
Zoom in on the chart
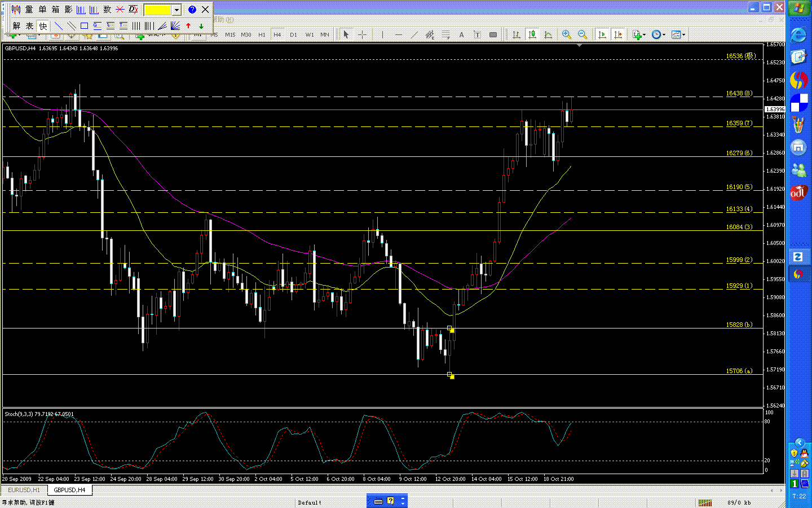pyautogui.click(x=567, y=35)
